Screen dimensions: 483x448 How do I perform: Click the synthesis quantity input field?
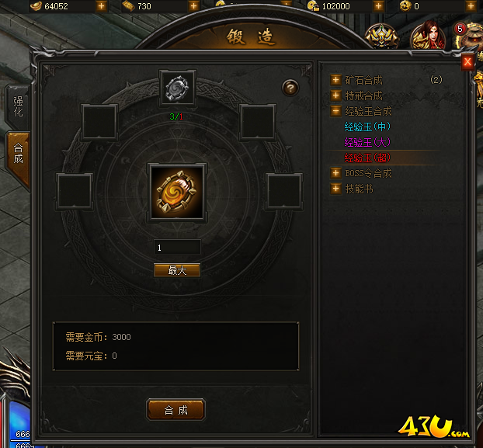tap(177, 248)
